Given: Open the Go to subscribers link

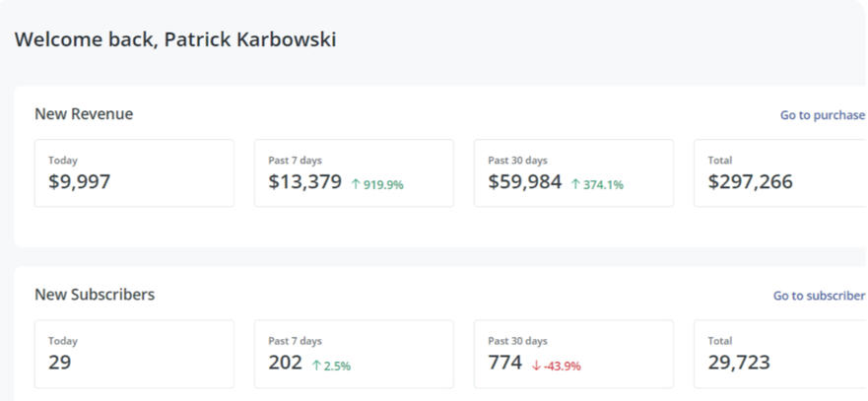Looking at the screenshot, I should [820, 296].
